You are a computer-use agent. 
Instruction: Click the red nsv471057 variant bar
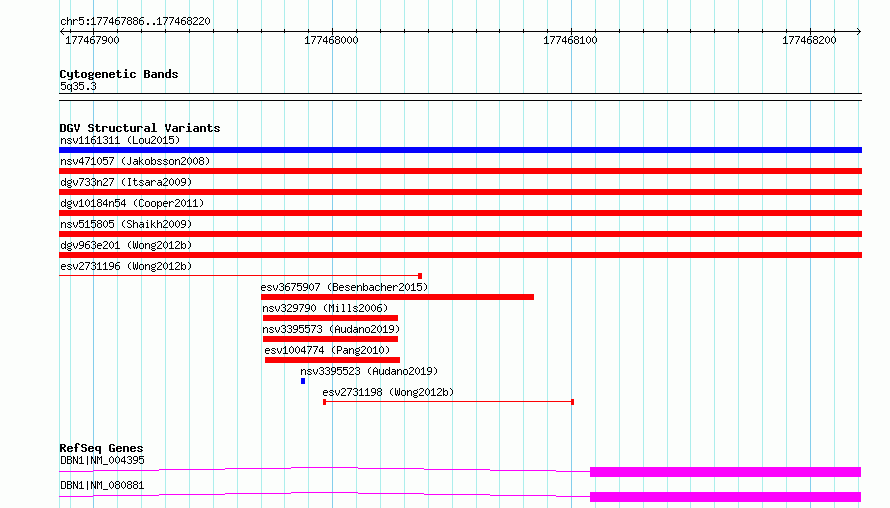[460, 171]
